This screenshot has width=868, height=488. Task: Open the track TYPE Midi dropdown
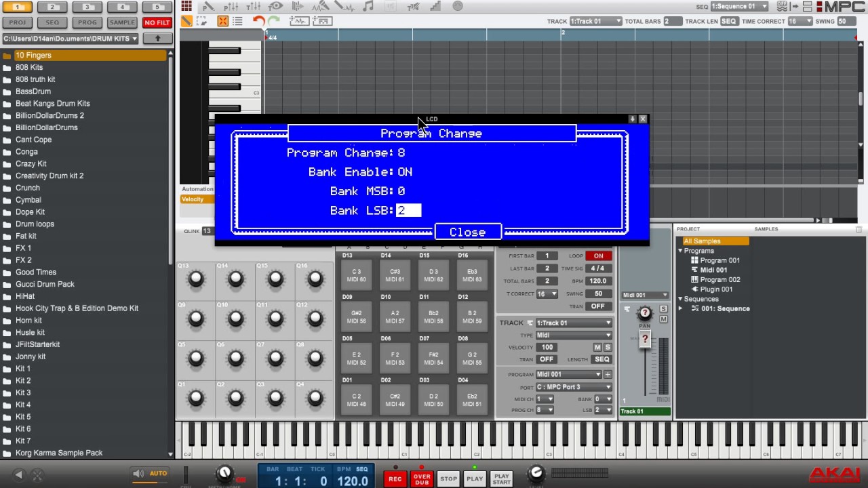coord(574,335)
